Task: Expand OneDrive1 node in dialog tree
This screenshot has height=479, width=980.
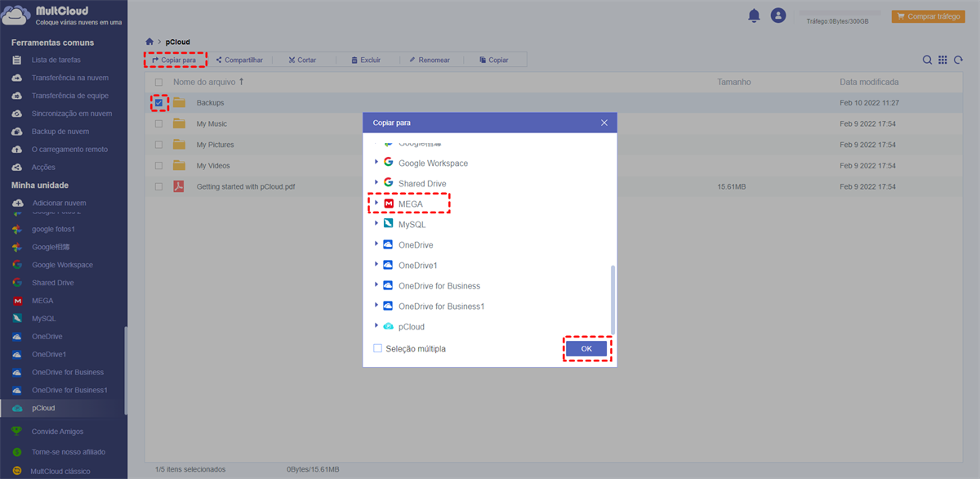Action: (x=376, y=265)
